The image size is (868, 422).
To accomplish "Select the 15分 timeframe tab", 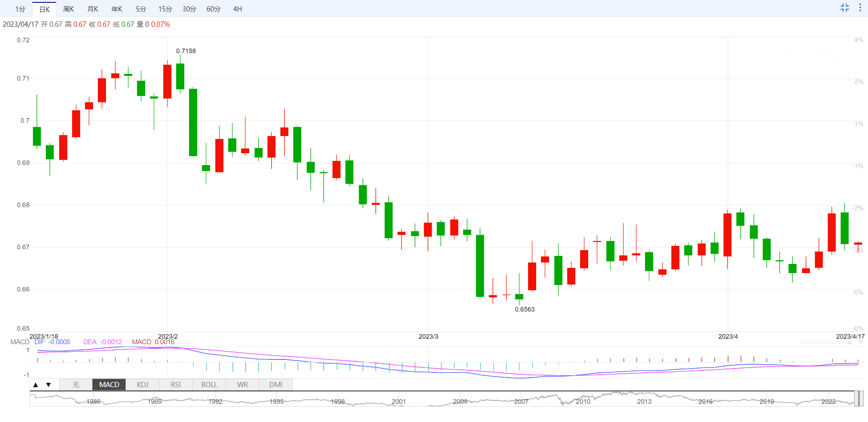I will [165, 9].
